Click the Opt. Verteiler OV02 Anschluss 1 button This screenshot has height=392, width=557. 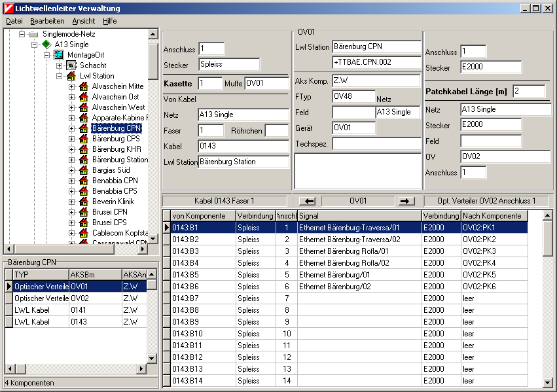point(486,201)
